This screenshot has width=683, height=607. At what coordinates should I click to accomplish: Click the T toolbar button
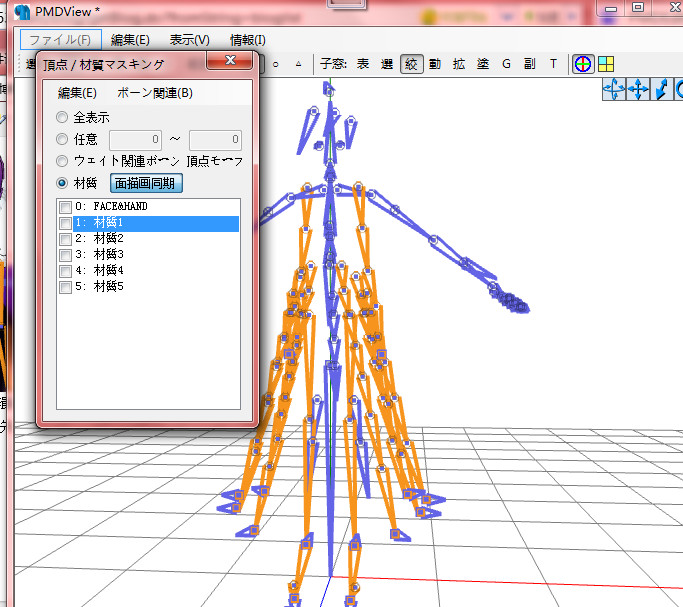tap(553, 64)
